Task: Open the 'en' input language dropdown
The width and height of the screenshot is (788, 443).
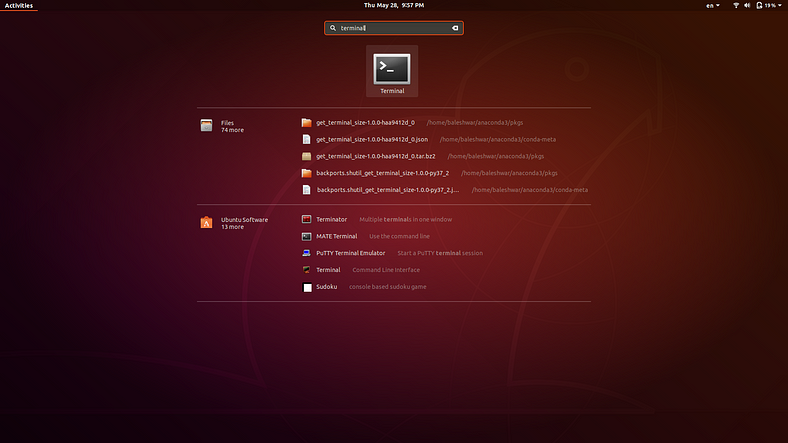Action: tap(713, 6)
